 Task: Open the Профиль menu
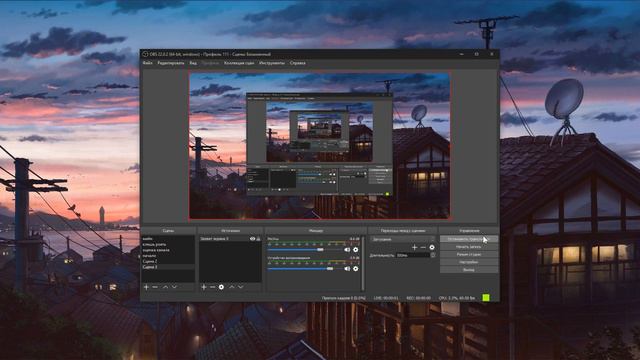tap(211, 63)
